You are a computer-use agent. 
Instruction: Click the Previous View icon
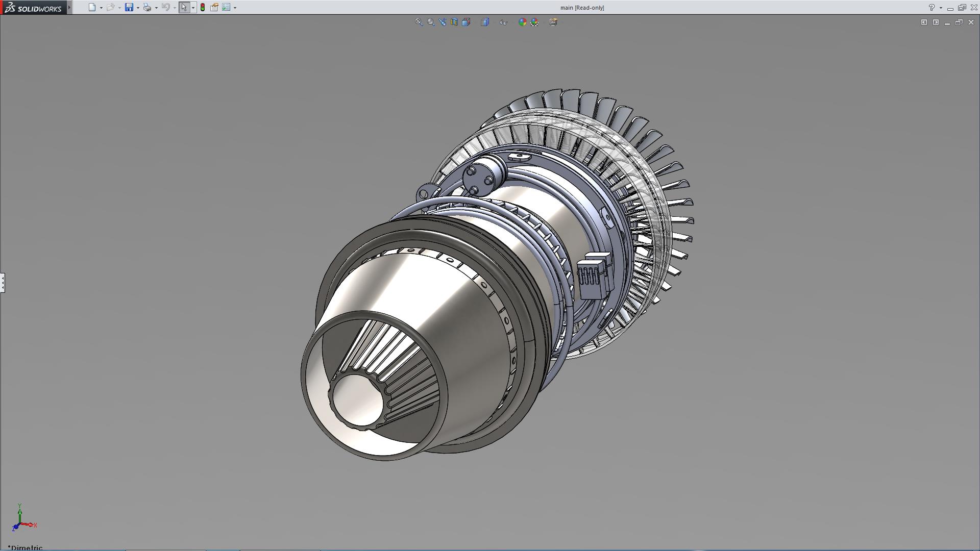click(443, 22)
